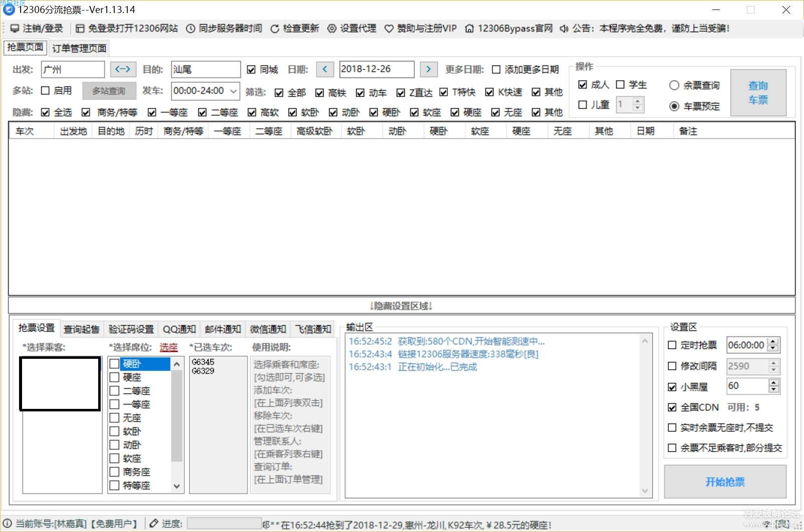Decrease 小黑屋 value stepper
The width and height of the screenshot is (804, 532).
point(773,389)
